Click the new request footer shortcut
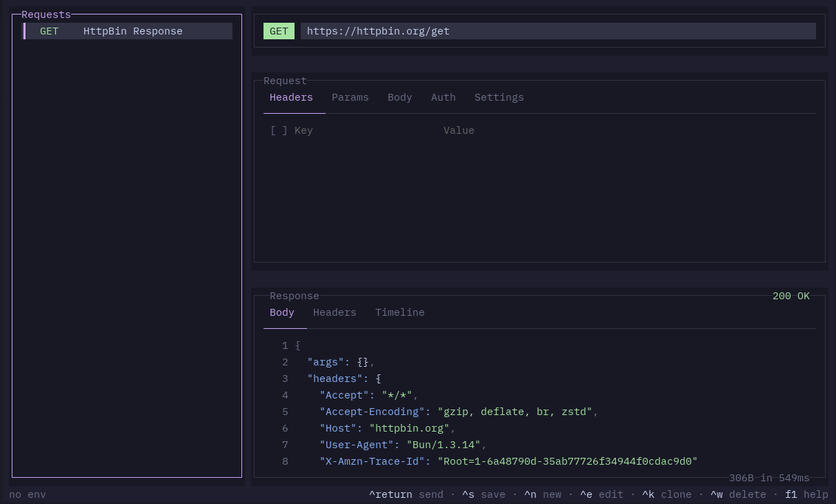 [543, 494]
